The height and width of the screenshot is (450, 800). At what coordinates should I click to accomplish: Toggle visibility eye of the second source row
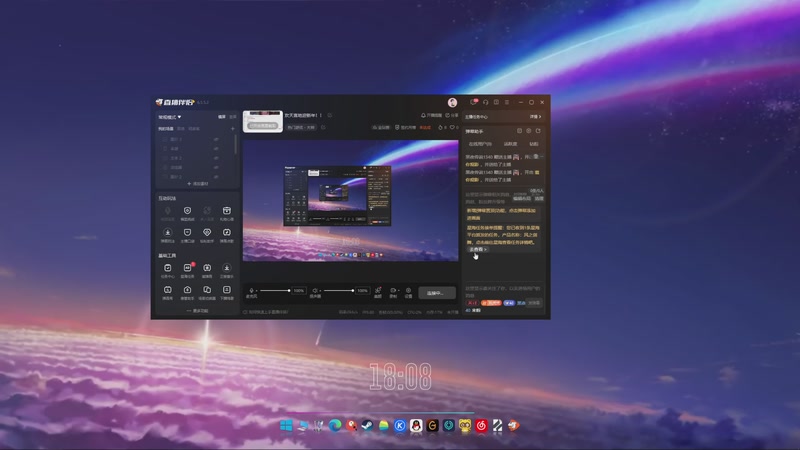(x=216, y=148)
